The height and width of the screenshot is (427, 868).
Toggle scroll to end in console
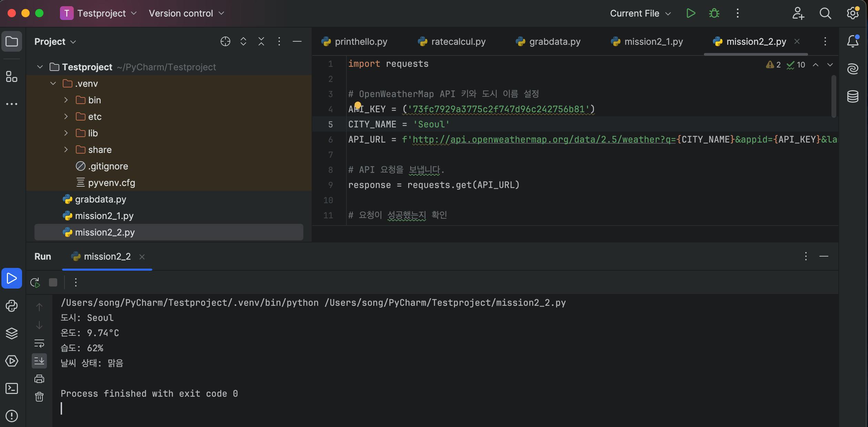[x=39, y=361]
